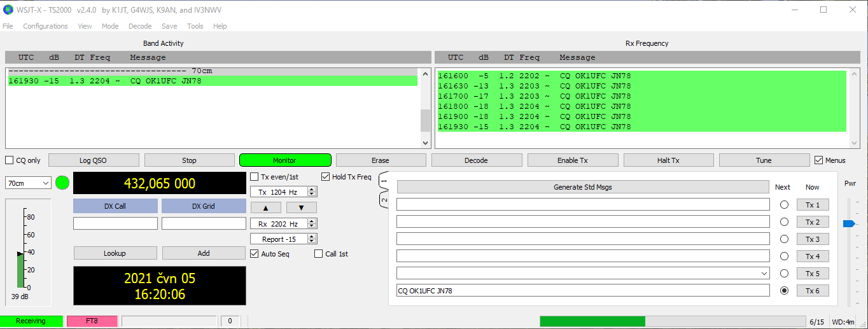Click the green band status indicator circle
The width and height of the screenshot is (868, 329).
pos(62,183)
